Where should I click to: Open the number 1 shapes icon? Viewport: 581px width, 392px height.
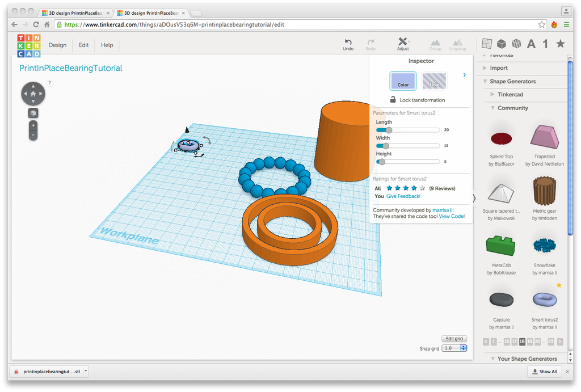[x=545, y=44]
